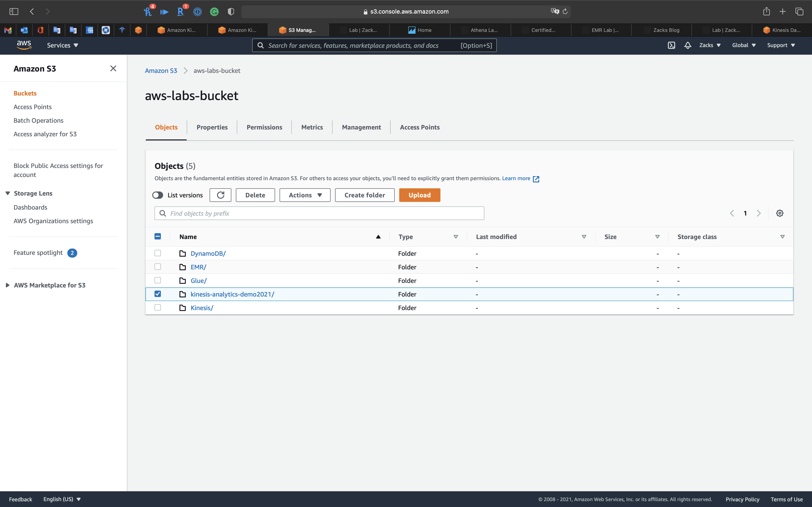
Task: Go to next page of objects
Action: [x=759, y=213]
